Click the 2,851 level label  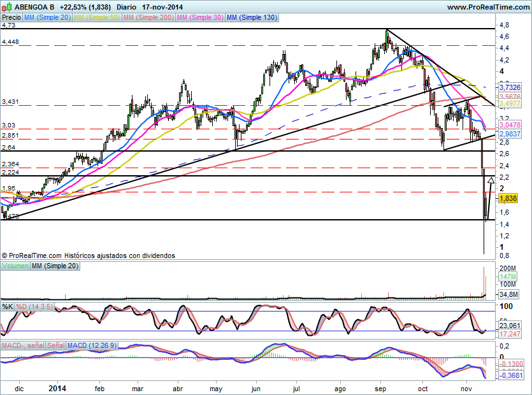tap(10, 136)
